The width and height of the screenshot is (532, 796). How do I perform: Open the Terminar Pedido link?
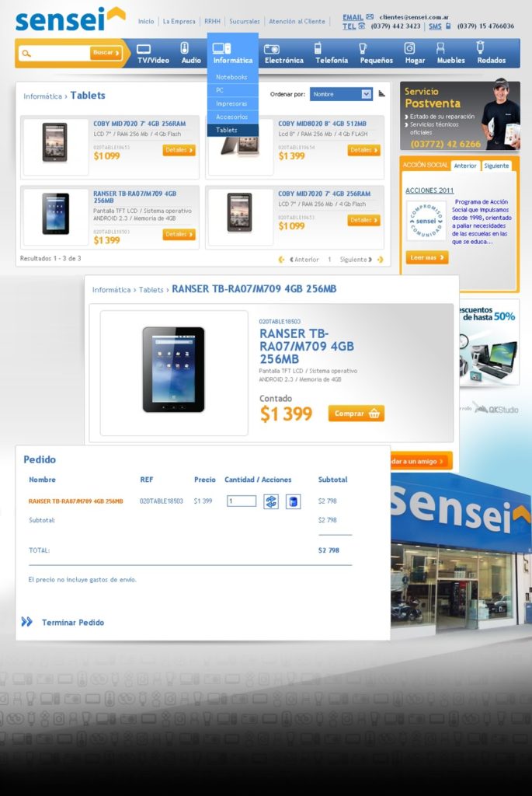point(72,623)
